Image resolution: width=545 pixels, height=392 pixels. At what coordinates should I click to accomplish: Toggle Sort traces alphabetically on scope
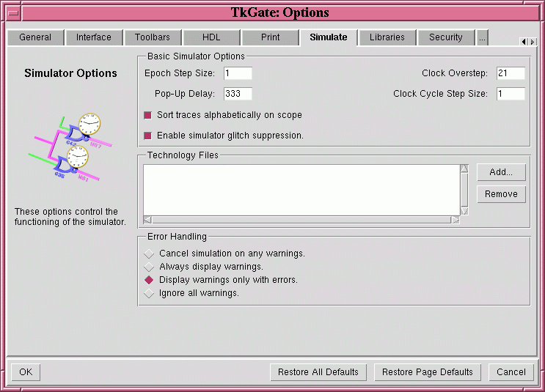coord(147,115)
